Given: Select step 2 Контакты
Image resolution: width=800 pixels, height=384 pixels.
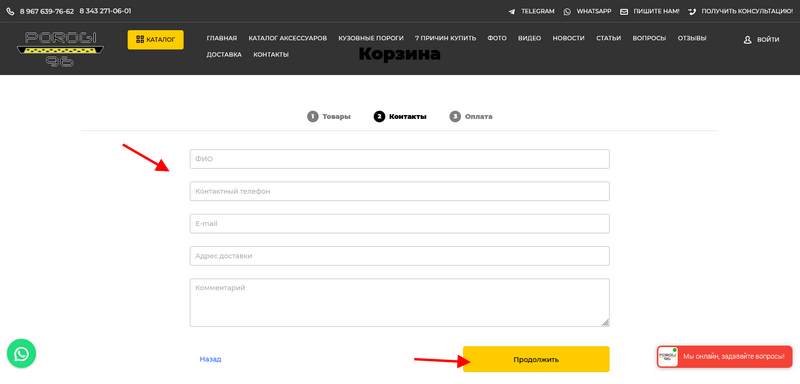Looking at the screenshot, I should pos(400,117).
